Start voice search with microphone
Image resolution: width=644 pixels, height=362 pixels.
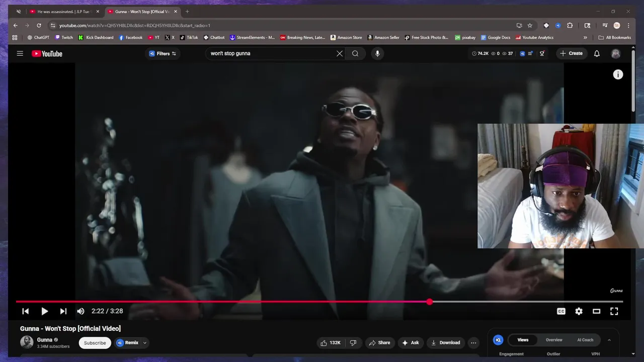[377, 53]
